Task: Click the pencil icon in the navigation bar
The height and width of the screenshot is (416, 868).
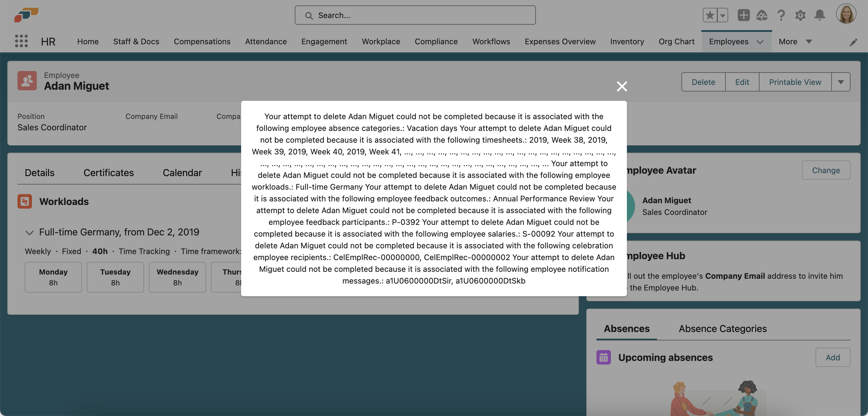Action: 853,42
